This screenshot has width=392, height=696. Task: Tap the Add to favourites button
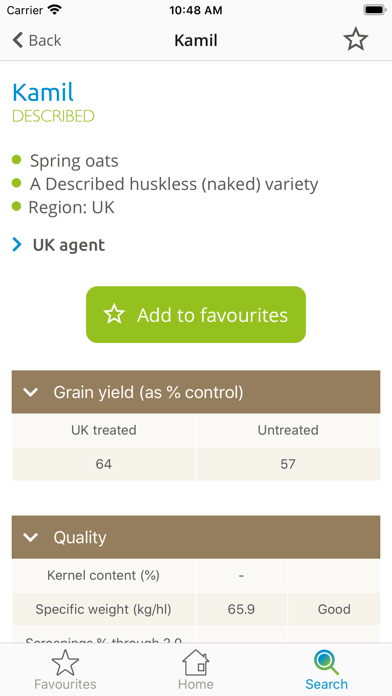[x=196, y=314]
